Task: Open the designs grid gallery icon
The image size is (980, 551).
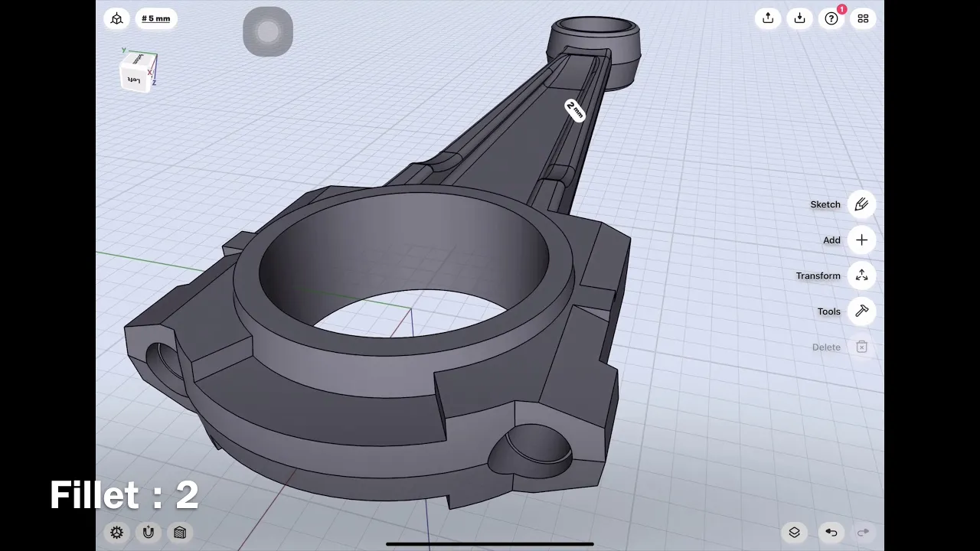Action: [x=863, y=18]
